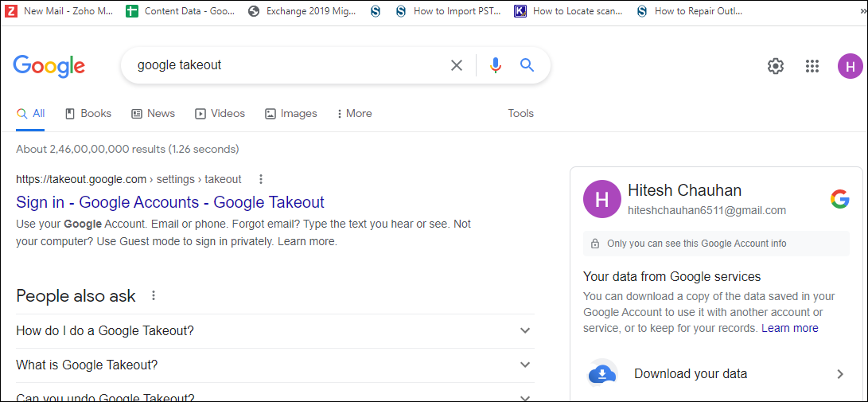
Task: Click the large H avatar in account card
Action: (x=601, y=199)
